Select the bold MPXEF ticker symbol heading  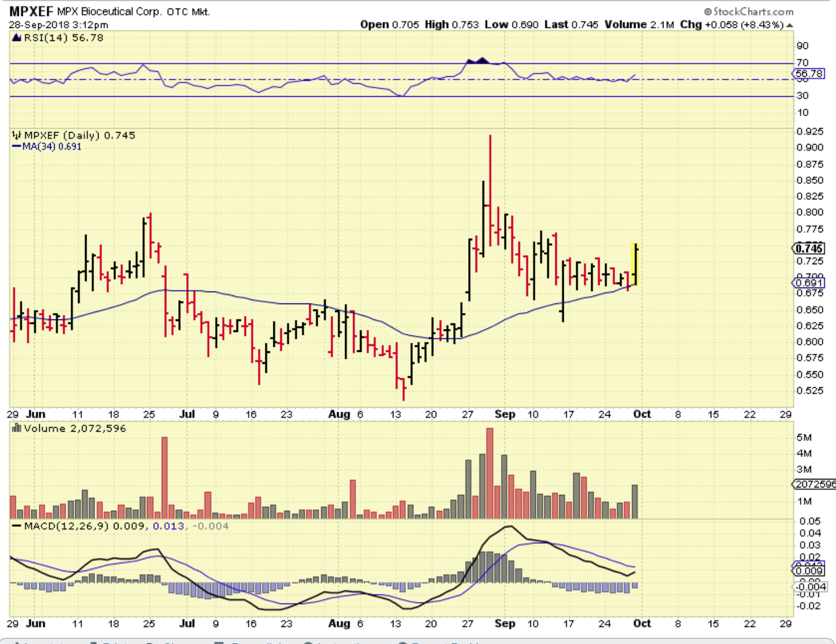[31, 11]
